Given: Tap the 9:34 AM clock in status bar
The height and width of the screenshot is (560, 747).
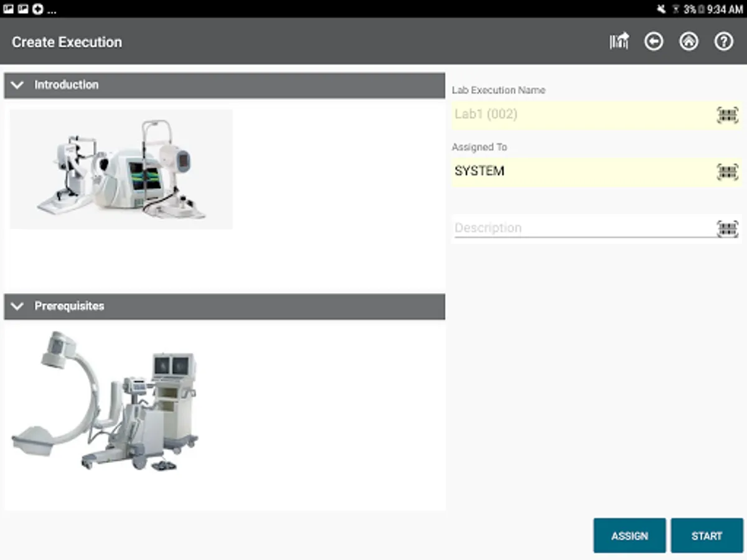Looking at the screenshot, I should pyautogui.click(x=725, y=9).
